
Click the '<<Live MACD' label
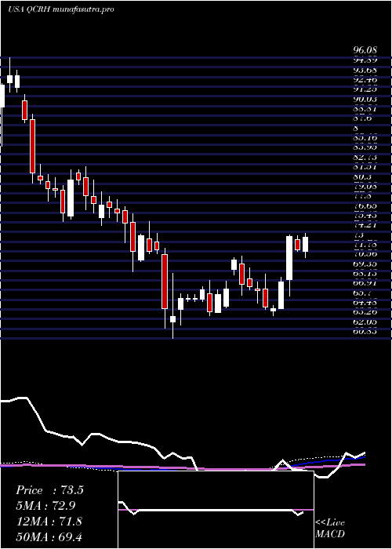click(x=330, y=529)
